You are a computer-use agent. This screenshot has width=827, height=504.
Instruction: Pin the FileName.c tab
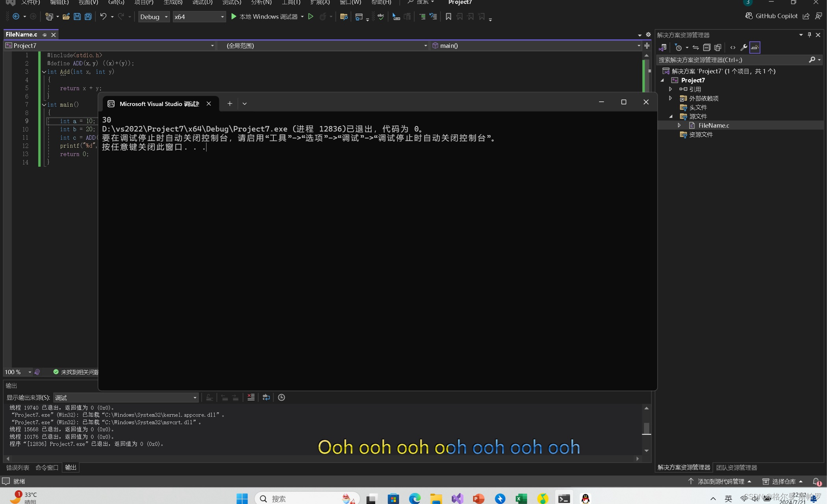pyautogui.click(x=45, y=35)
